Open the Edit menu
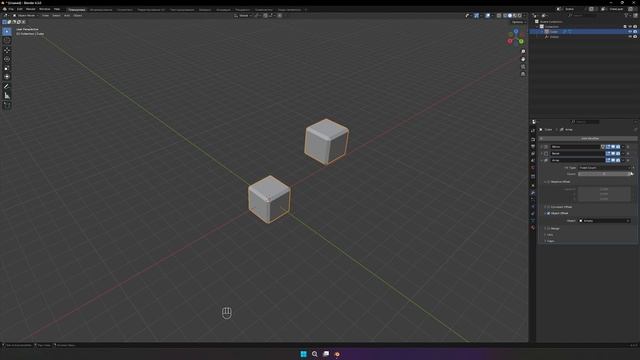Image resolution: width=640 pixels, height=360 pixels. point(20,9)
